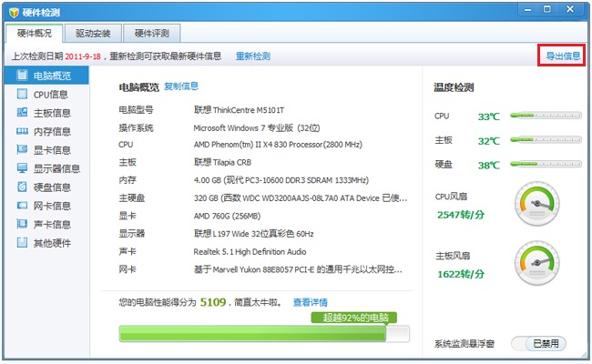Select 内存信息 label in sidebar
The height and width of the screenshot is (364, 592).
click(x=52, y=131)
